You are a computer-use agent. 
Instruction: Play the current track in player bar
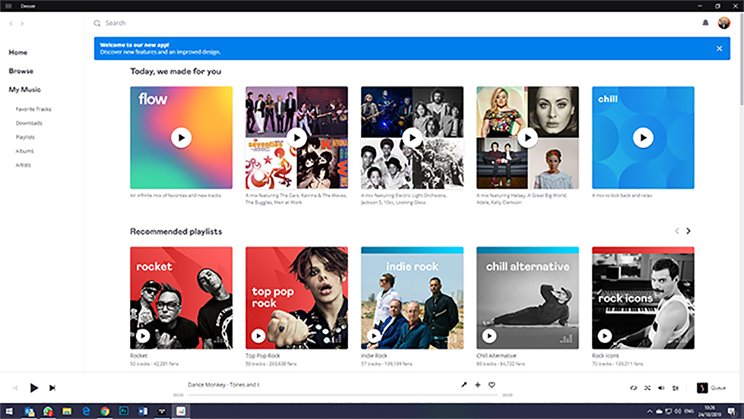pos(34,387)
